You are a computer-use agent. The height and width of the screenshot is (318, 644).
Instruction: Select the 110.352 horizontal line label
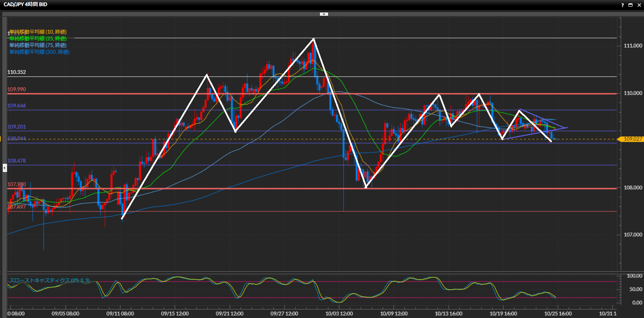pyautogui.click(x=17, y=72)
